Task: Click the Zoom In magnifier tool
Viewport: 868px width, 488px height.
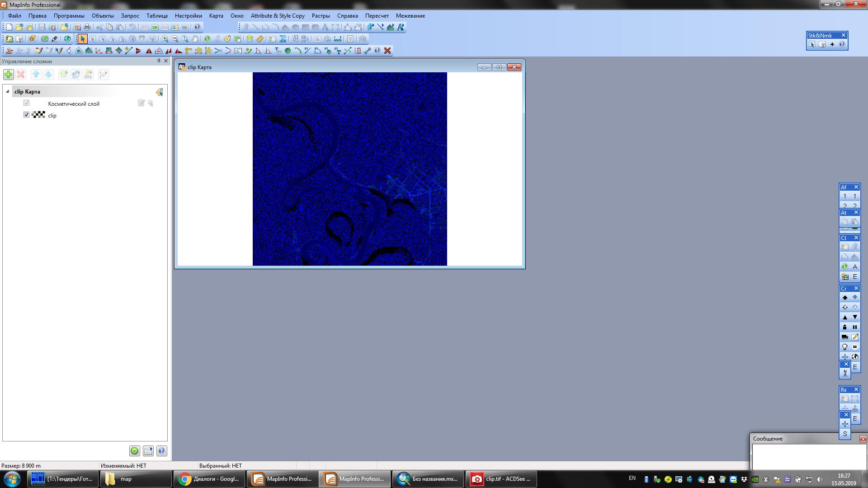Action: (165, 39)
